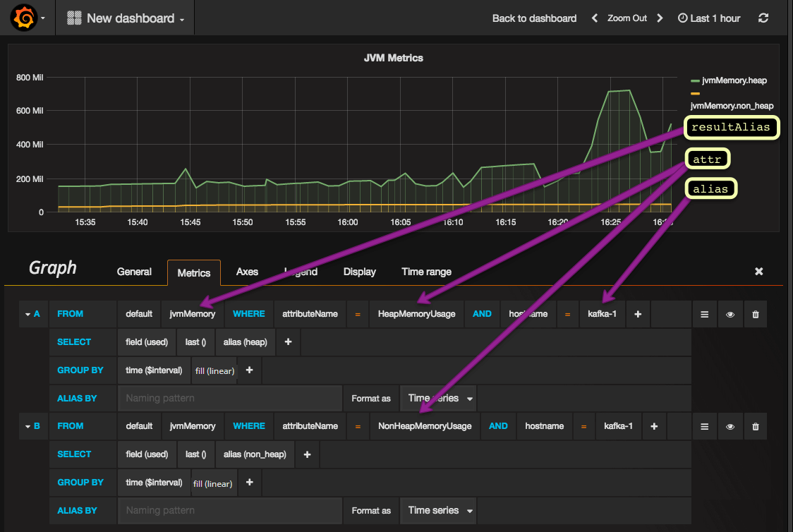Switch to the Time range tab

point(426,272)
